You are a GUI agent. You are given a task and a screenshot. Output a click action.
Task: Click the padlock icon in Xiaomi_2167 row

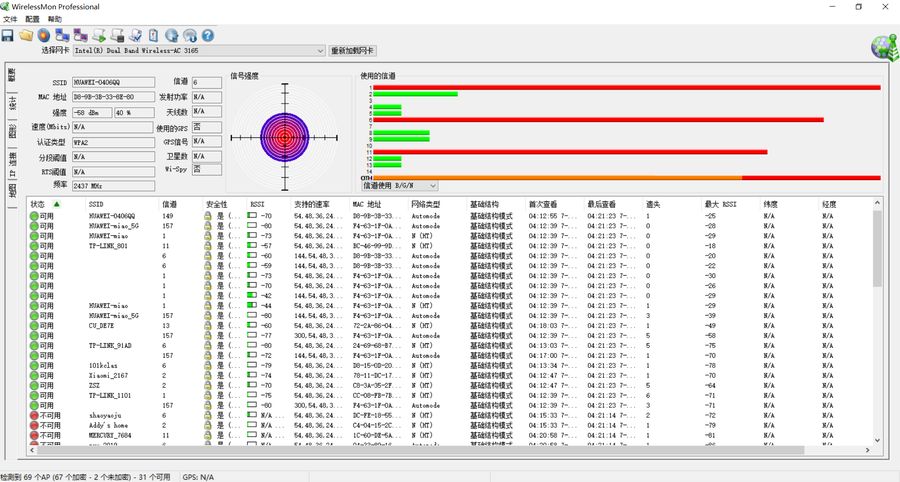(208, 375)
